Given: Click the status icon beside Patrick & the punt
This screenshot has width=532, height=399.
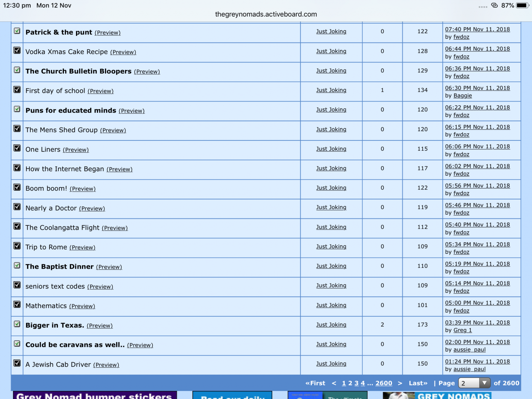Looking at the screenshot, I should pos(17,31).
